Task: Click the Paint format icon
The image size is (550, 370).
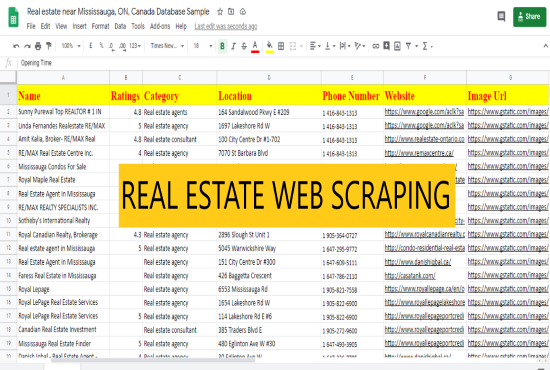Action: click(x=49, y=46)
